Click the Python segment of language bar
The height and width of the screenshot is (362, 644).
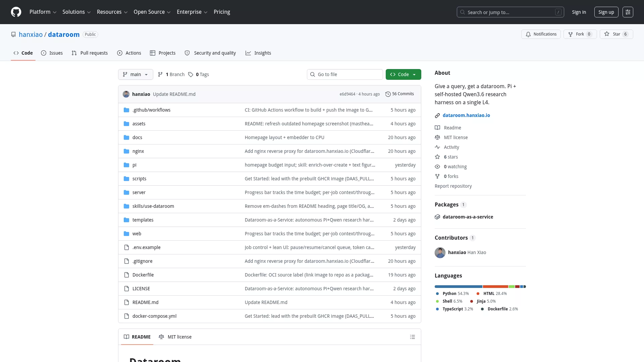pos(459,287)
